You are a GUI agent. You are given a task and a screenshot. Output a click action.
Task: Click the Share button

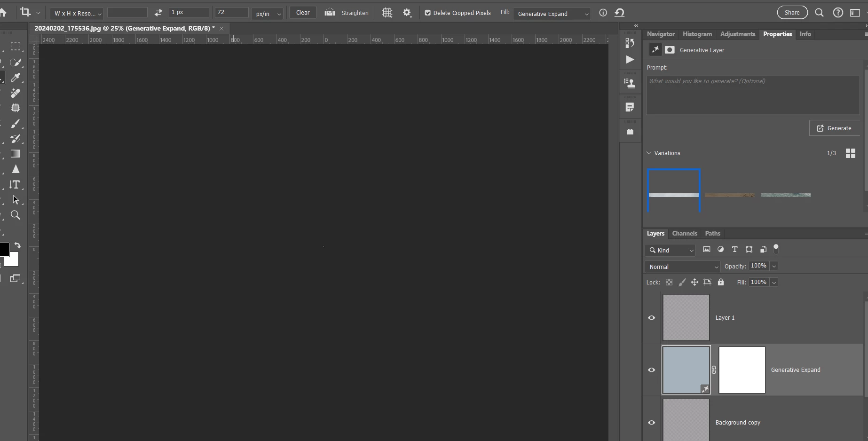click(792, 13)
